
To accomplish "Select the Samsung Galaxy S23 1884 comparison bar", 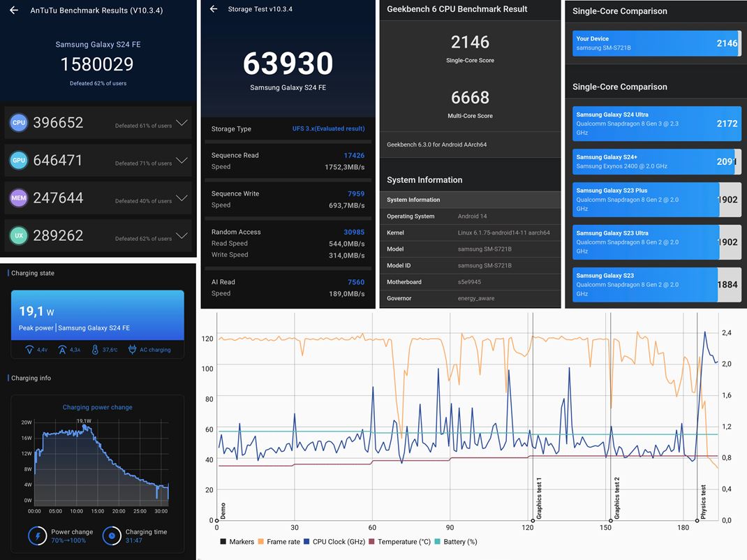I will (656, 284).
